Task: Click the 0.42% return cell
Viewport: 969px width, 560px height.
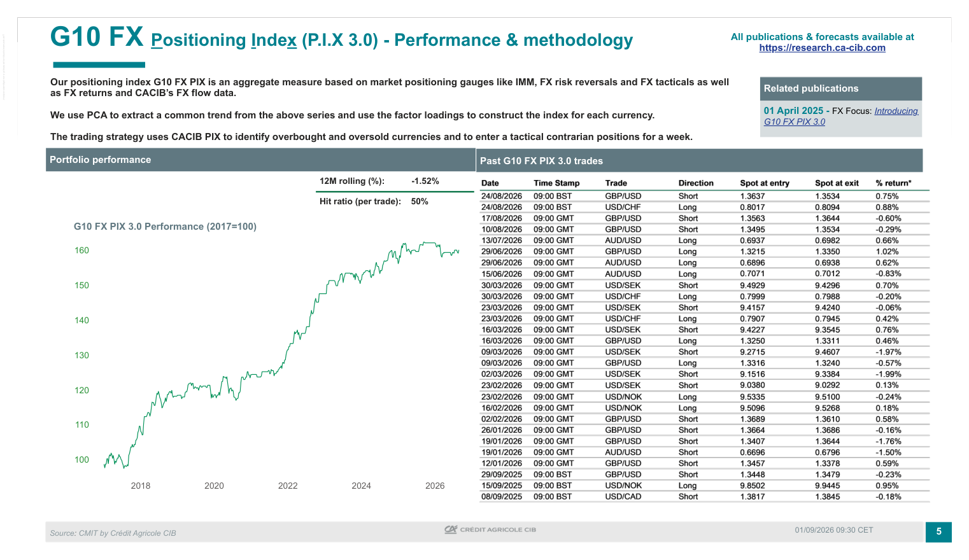Action: click(x=887, y=319)
